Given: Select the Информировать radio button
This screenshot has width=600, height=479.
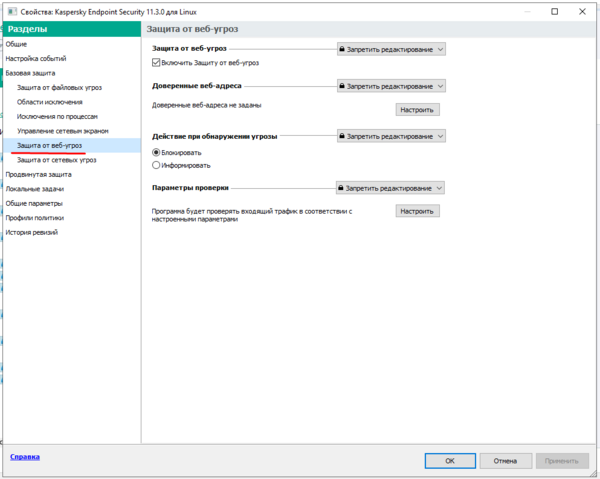Looking at the screenshot, I should pos(156,165).
